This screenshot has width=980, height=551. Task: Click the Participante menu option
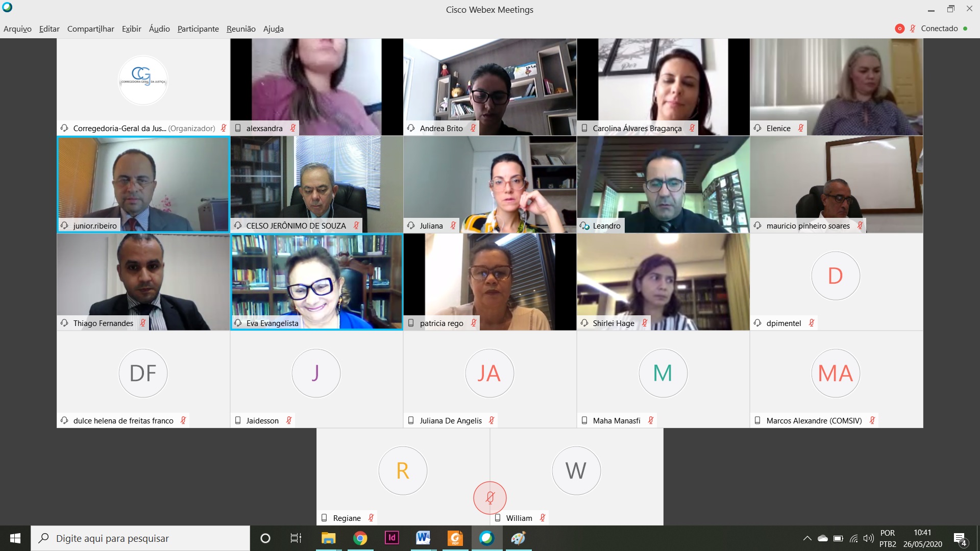tap(197, 29)
